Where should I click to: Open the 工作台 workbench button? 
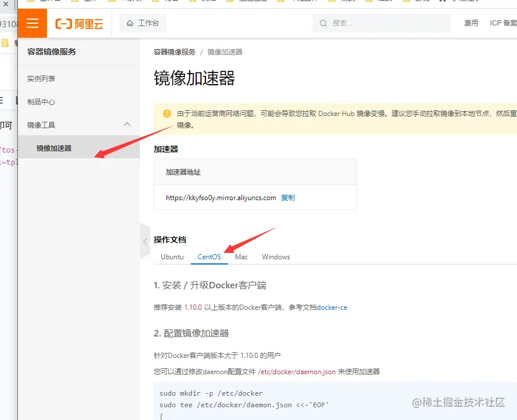(x=142, y=23)
